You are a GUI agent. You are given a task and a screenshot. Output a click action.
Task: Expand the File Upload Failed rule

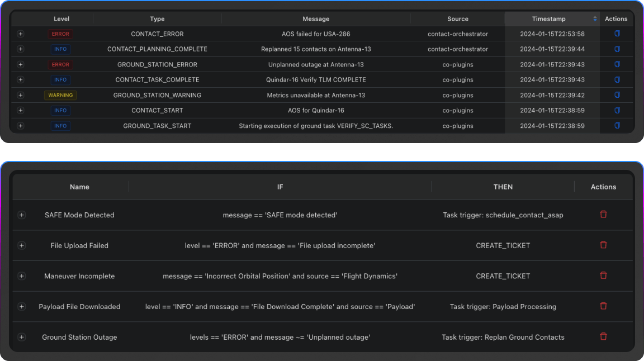click(x=22, y=245)
